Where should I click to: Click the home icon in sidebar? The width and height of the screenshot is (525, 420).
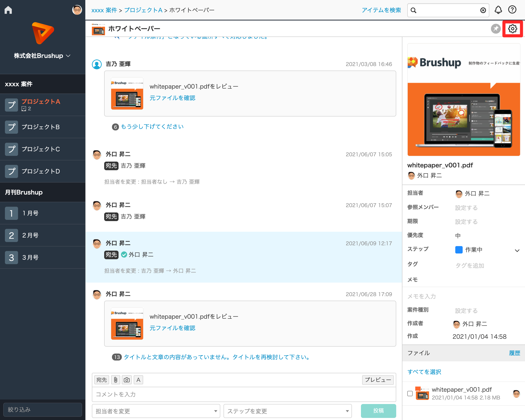click(x=8, y=10)
